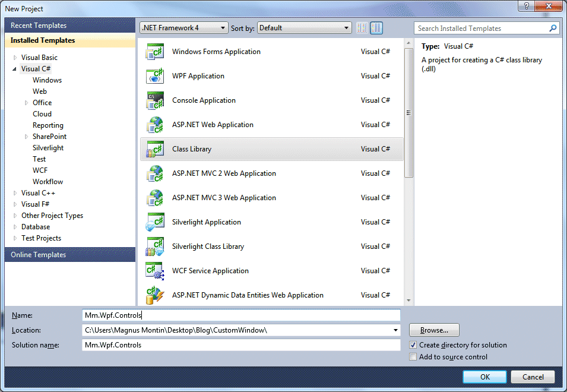Image resolution: width=567 pixels, height=392 pixels.
Task: Click the Browse button
Action: [434, 330]
